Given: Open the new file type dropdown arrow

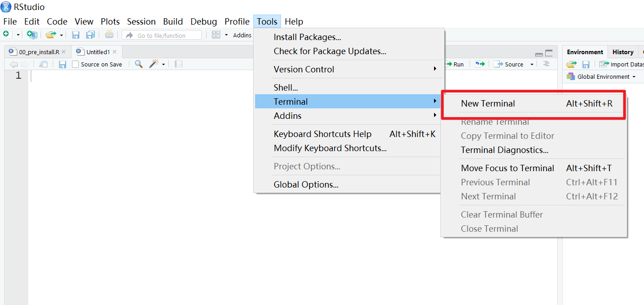Looking at the screenshot, I should [x=18, y=35].
